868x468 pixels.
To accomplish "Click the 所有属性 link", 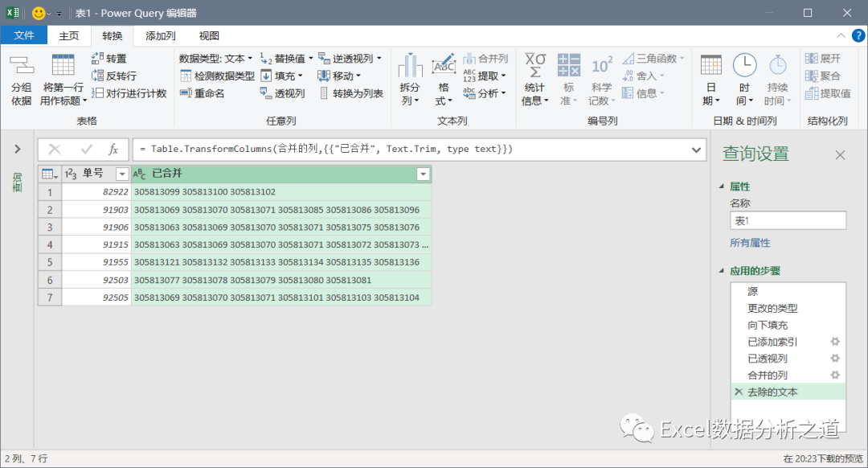I will pos(750,243).
